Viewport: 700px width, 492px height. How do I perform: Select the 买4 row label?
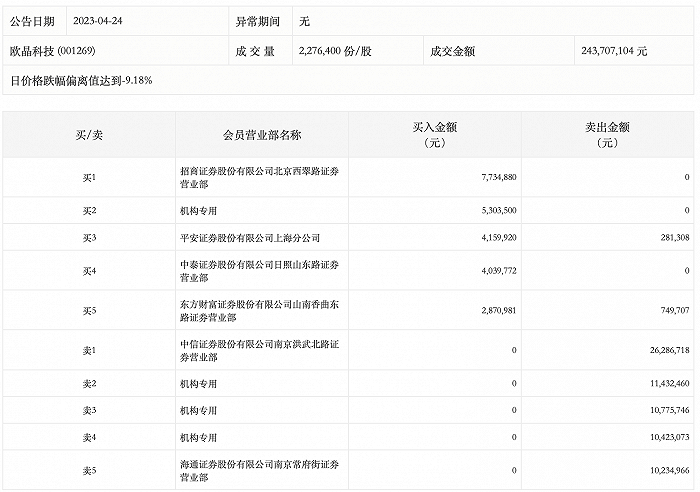[89, 271]
